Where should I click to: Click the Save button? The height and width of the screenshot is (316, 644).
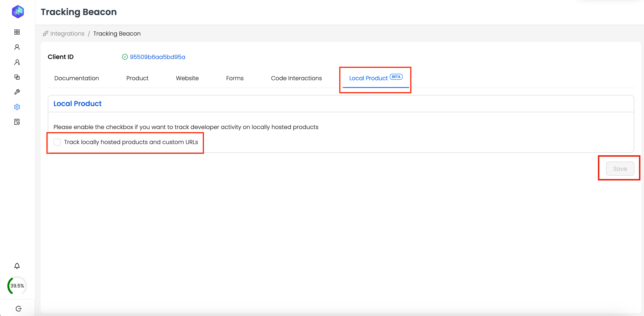620,168
